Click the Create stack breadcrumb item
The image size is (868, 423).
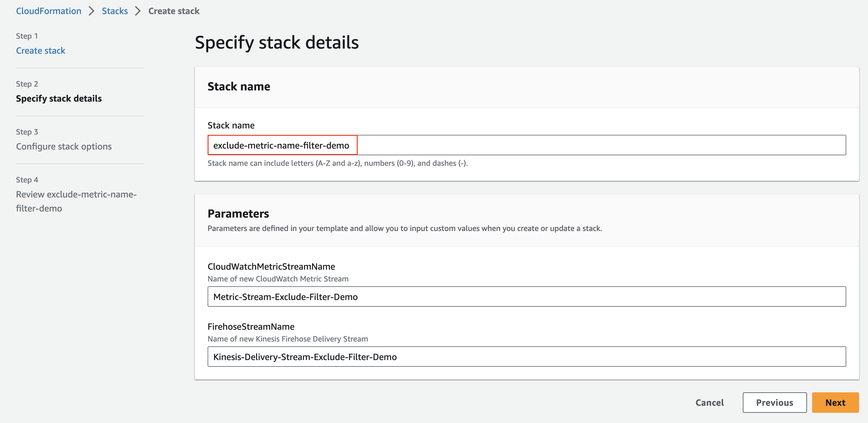click(174, 11)
